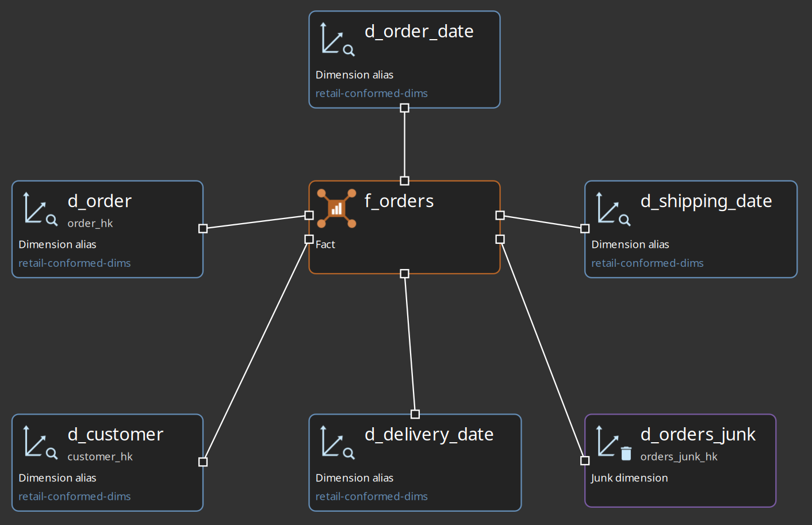Select the d_delivery_date node title
This screenshot has width=812, height=525.
[x=429, y=435]
